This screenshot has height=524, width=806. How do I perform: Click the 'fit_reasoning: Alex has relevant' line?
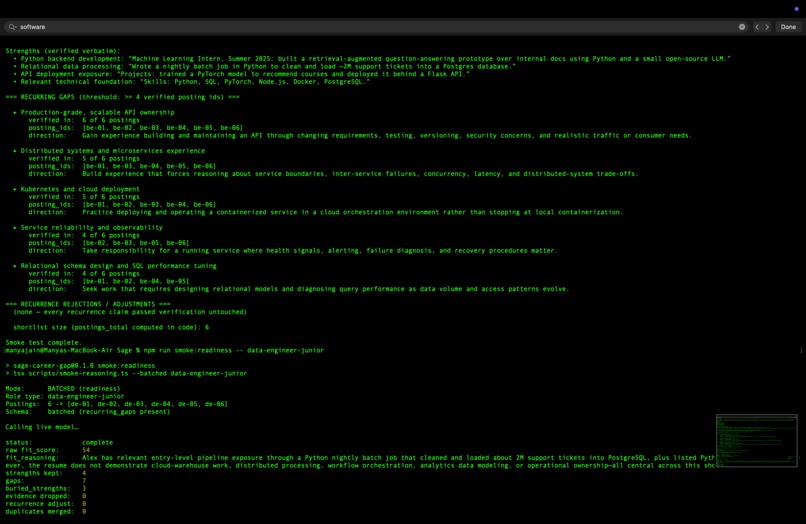click(x=360, y=458)
